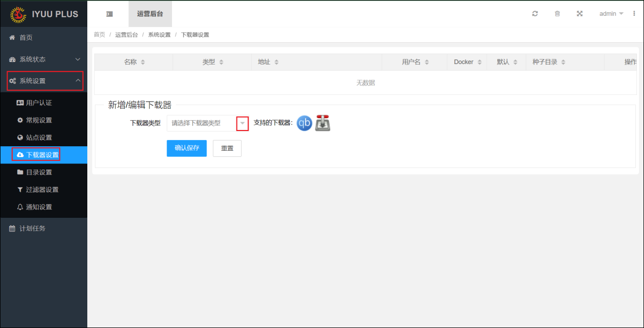This screenshot has width=644, height=328.
Task: Open 计划任务 in the sidebar
Action: click(32, 228)
